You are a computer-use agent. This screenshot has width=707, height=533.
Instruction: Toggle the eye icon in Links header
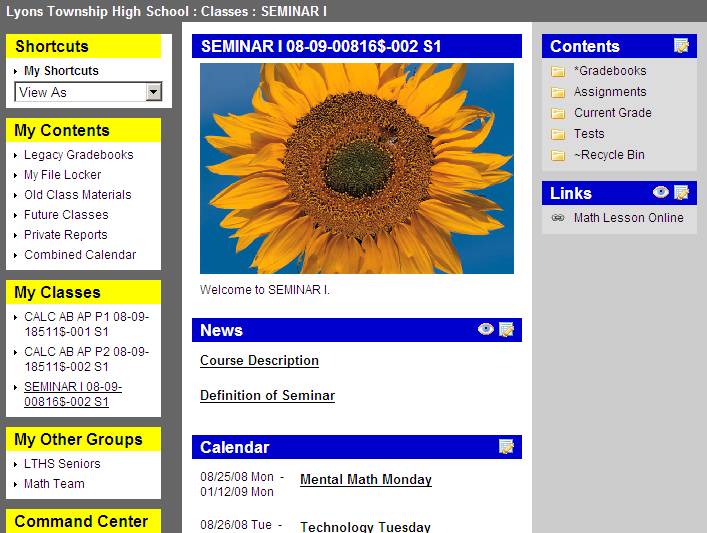point(661,192)
